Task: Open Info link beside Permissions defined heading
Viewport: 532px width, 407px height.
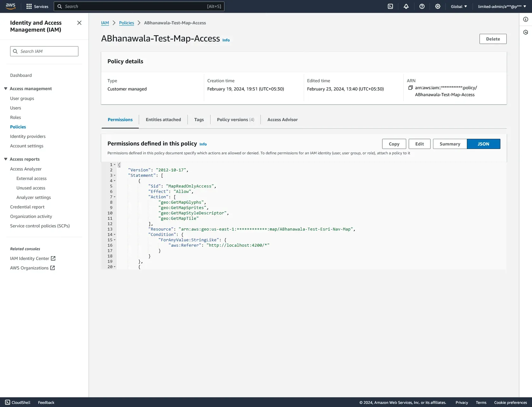Action: [203, 144]
